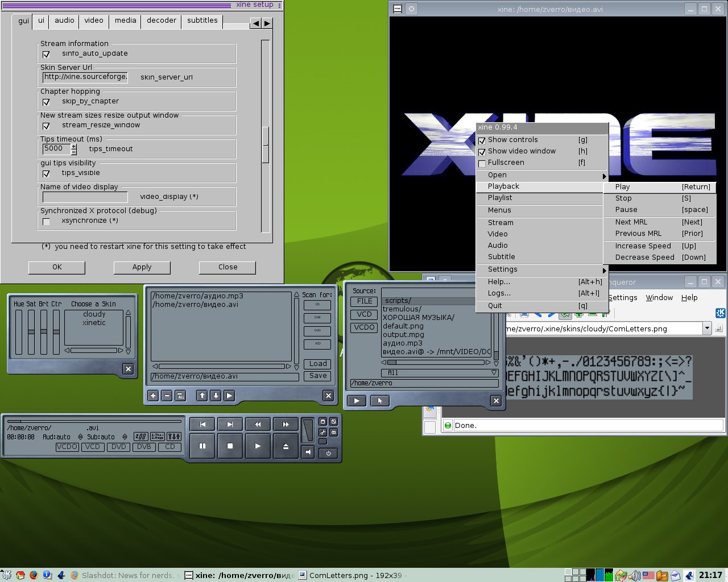This screenshot has width=728, height=582.
Task: Switch to the subtitles tab in xine setup
Action: 202,20
